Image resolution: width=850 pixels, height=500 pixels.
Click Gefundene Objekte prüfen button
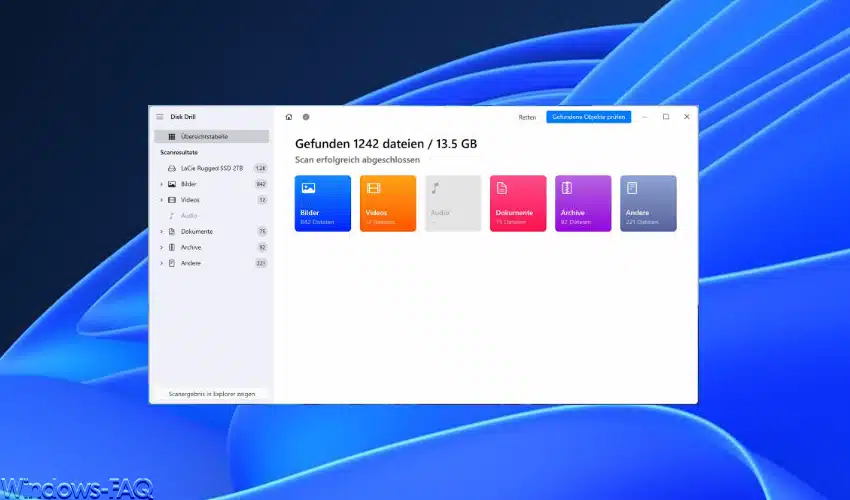[x=588, y=117]
